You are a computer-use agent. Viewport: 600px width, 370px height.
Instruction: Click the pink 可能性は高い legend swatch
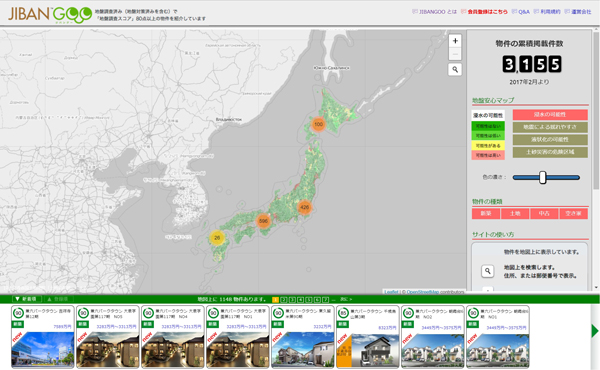click(488, 155)
